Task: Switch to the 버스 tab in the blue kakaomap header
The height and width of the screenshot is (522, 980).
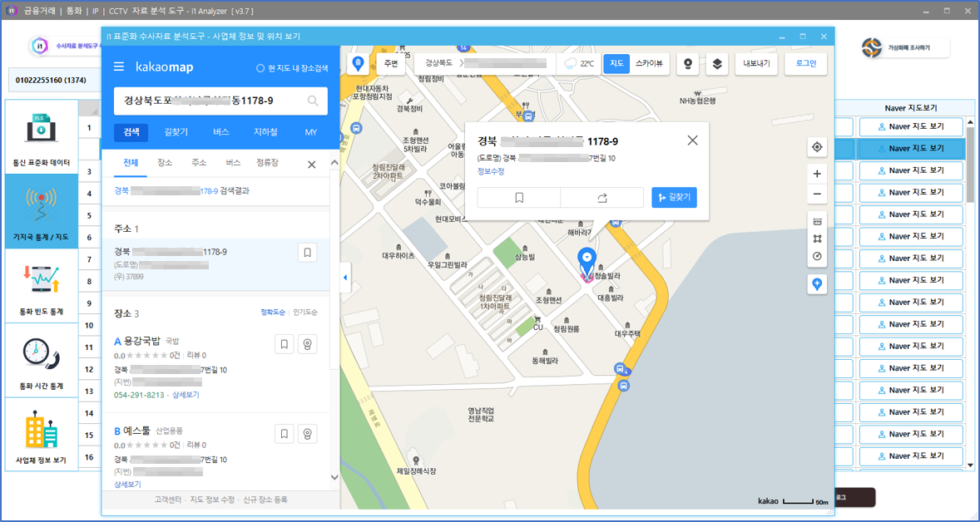Action: click(221, 132)
